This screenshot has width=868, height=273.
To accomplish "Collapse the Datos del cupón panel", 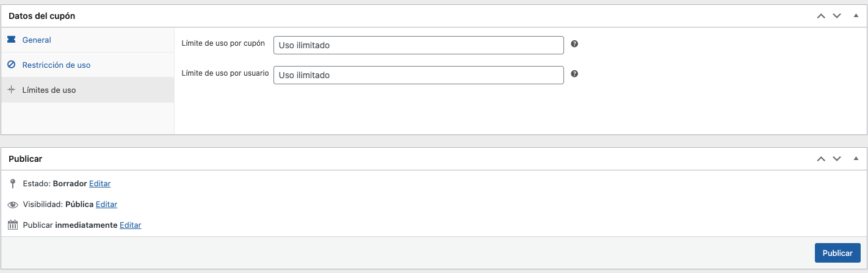I will 855,16.
